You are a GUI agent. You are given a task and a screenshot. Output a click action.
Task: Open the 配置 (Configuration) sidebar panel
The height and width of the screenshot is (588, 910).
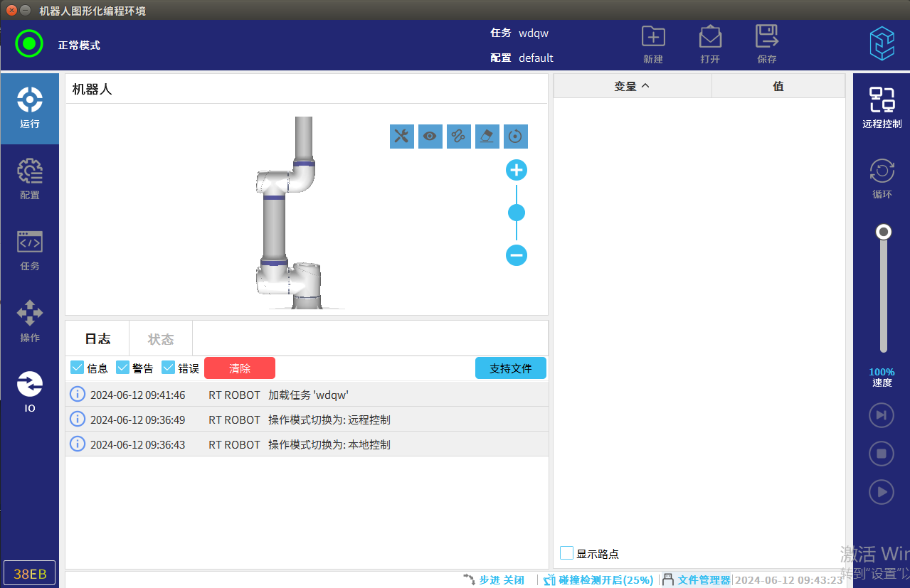[x=29, y=179]
